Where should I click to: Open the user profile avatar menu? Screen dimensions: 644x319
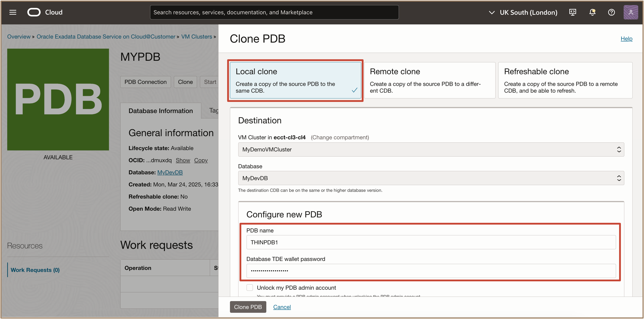631,12
